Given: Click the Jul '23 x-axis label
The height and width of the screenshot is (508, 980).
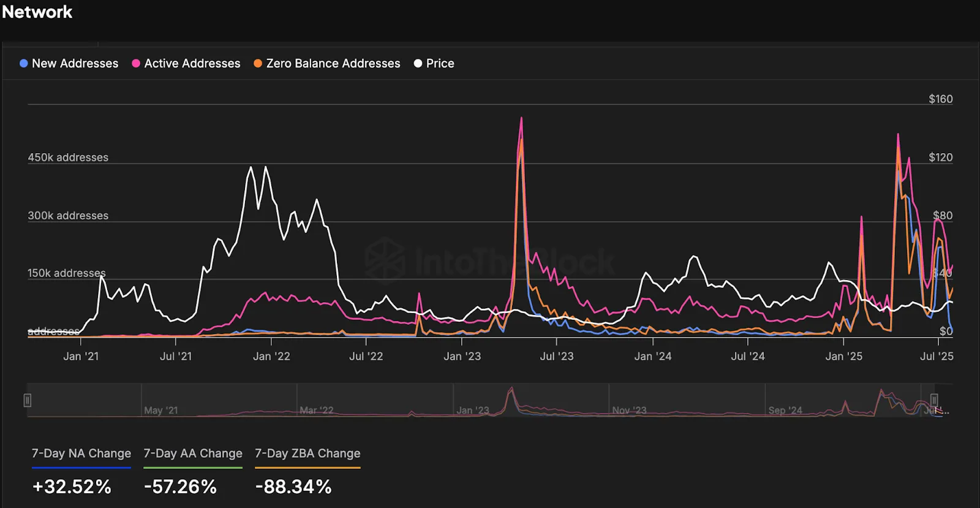Looking at the screenshot, I should tap(556, 357).
